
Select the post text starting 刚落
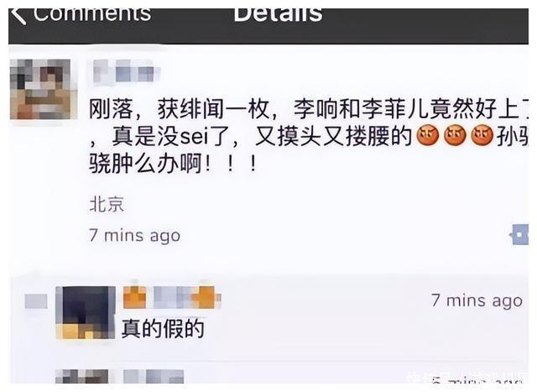tap(308, 136)
